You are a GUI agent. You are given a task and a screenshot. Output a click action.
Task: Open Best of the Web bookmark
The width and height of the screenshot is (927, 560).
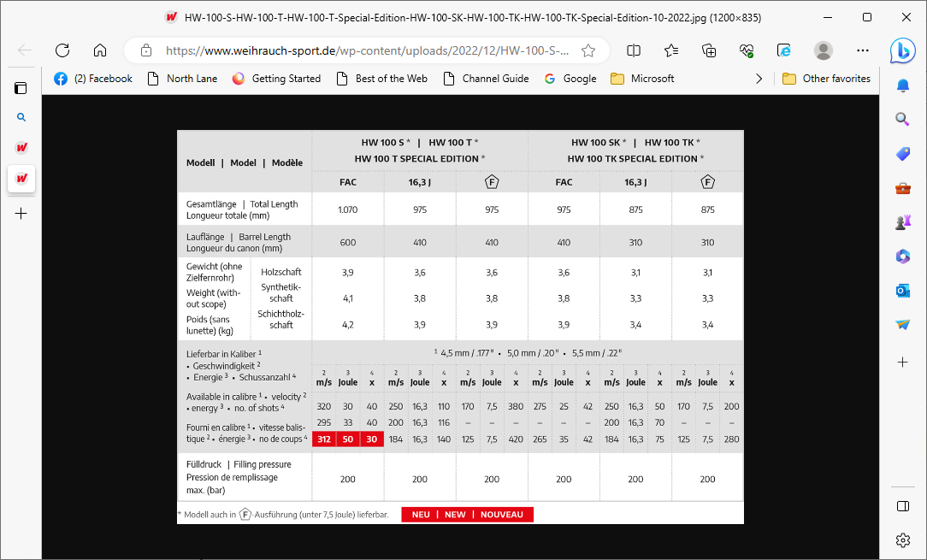coord(381,79)
